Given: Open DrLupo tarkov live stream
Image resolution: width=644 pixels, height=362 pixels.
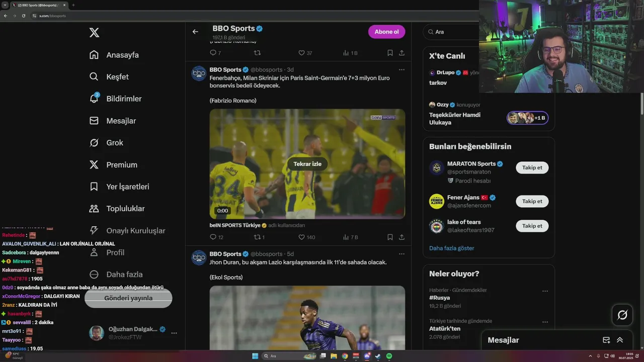Looking at the screenshot, I should (453, 77).
